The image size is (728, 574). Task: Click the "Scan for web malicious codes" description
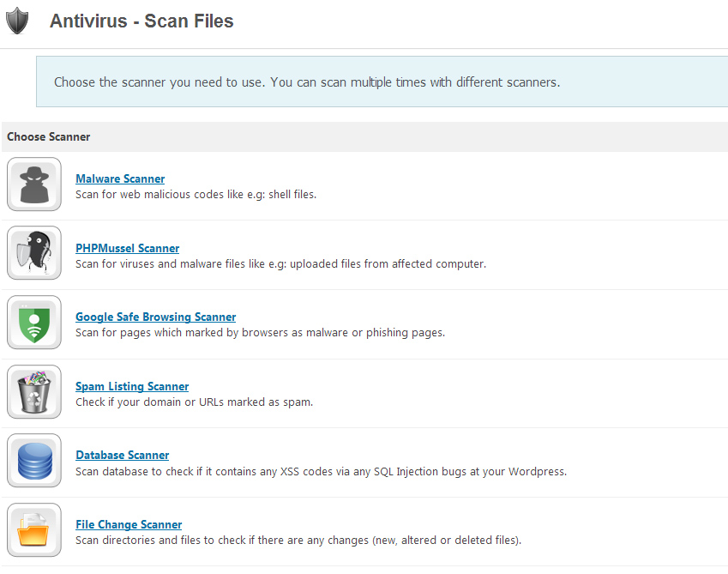click(x=196, y=195)
